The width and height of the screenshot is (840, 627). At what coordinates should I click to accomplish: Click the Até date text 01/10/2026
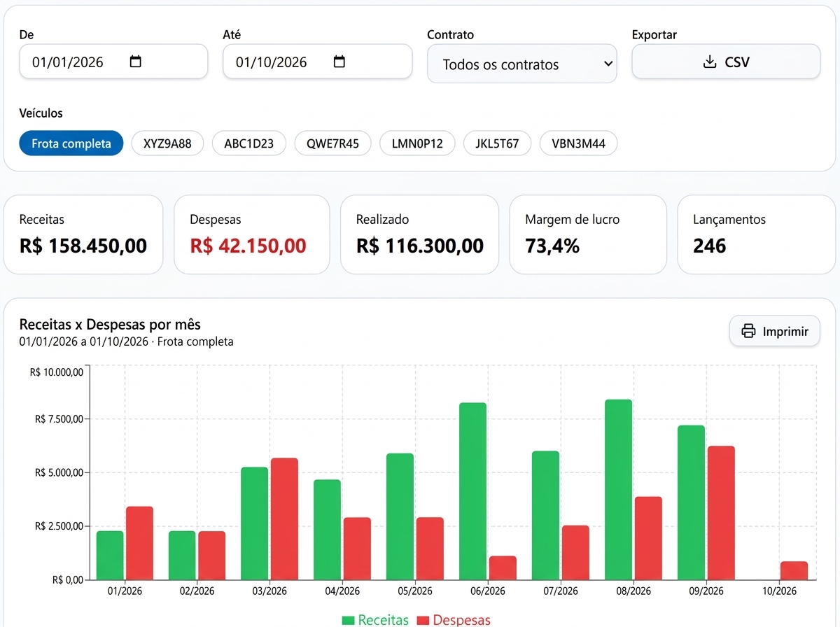(x=272, y=62)
